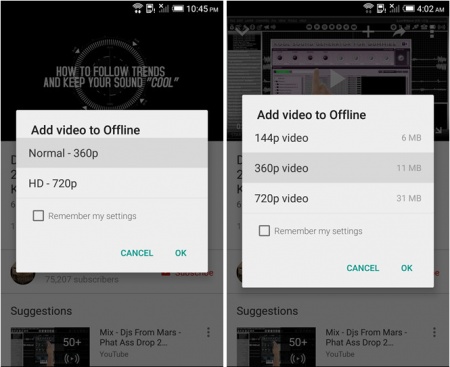Tap the left video showing trends title

111,77
